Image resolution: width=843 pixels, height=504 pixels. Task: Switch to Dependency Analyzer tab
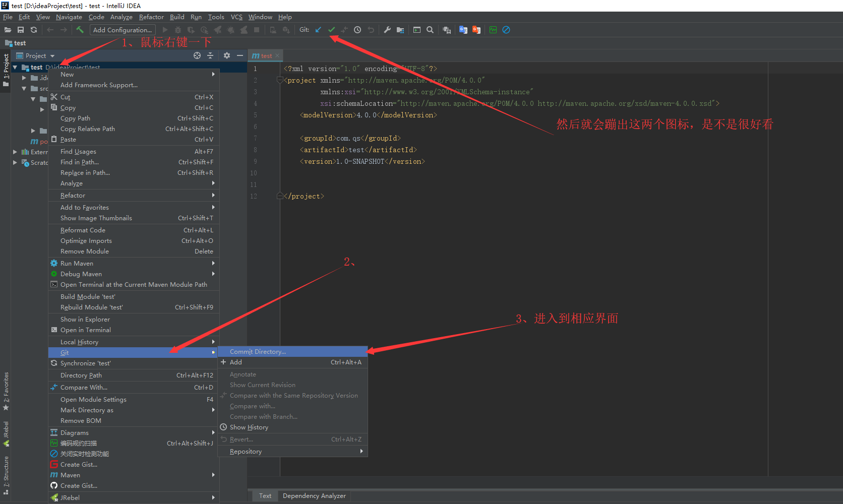tap(314, 496)
